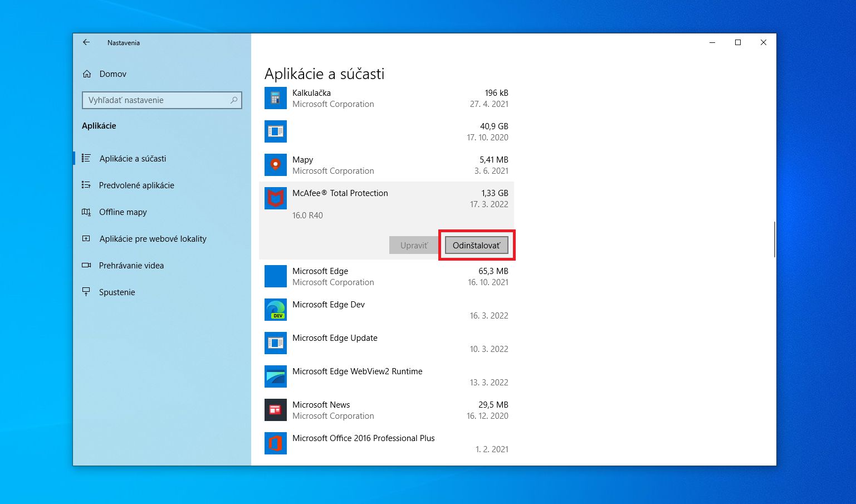Viewport: 856px width, 504px height.
Task: Select Microsoft News entry name
Action: (x=321, y=405)
